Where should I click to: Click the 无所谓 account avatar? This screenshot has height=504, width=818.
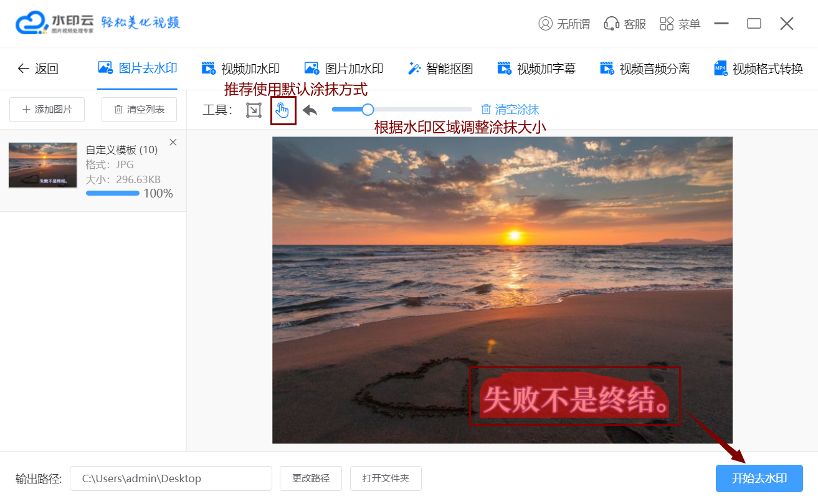564,24
